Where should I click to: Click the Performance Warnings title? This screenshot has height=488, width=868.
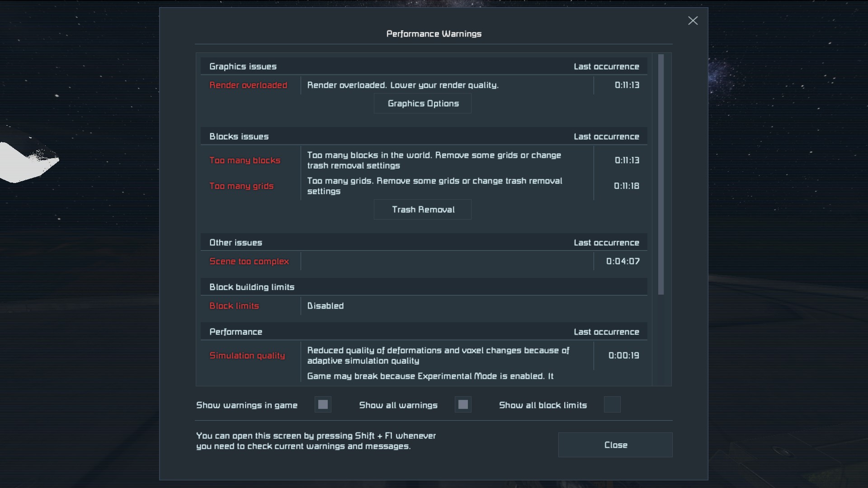(434, 34)
